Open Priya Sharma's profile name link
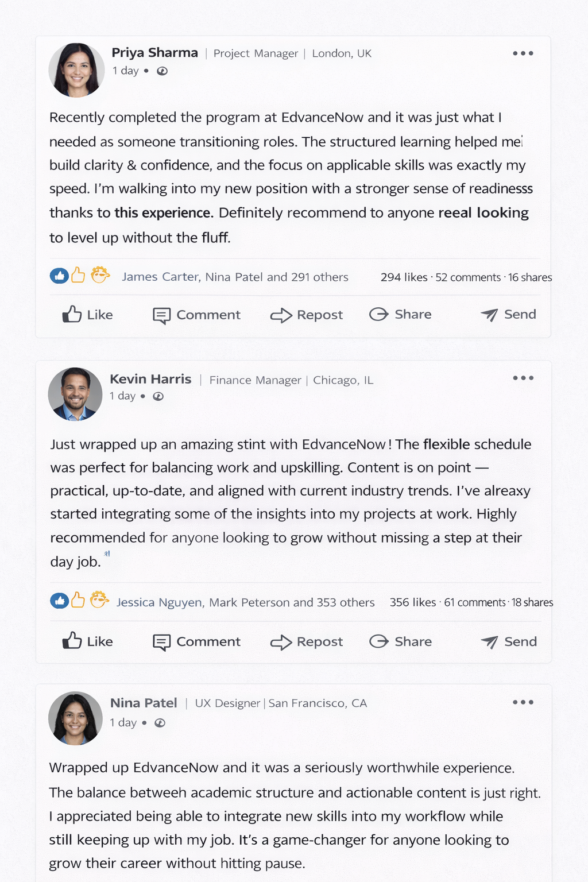This screenshot has width=588, height=882. tap(154, 53)
